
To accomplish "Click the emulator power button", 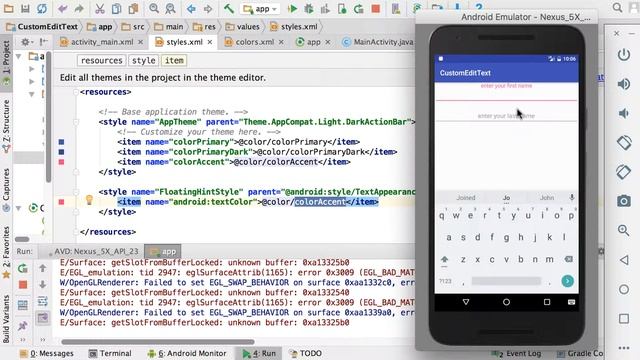I will click(x=624, y=54).
